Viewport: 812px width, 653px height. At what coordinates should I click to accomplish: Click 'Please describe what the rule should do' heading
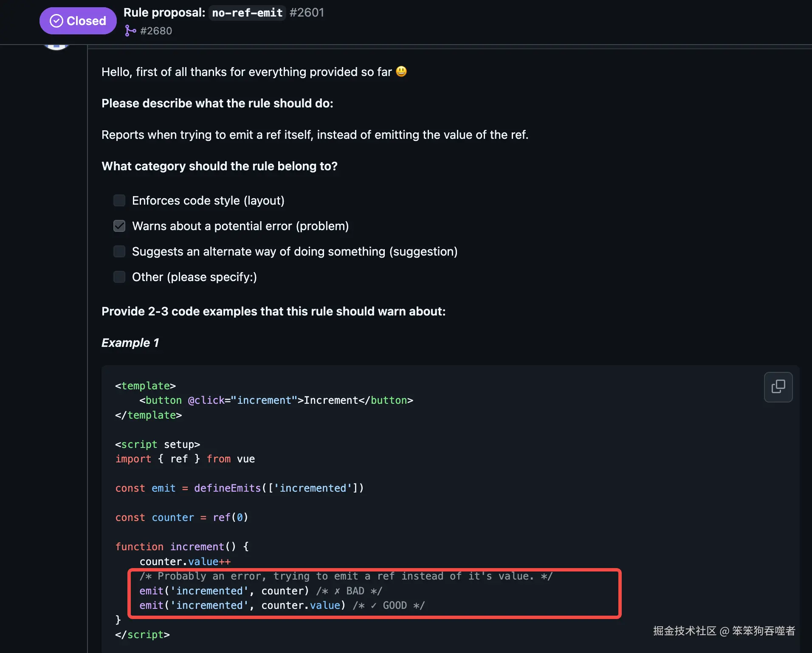[x=217, y=103]
